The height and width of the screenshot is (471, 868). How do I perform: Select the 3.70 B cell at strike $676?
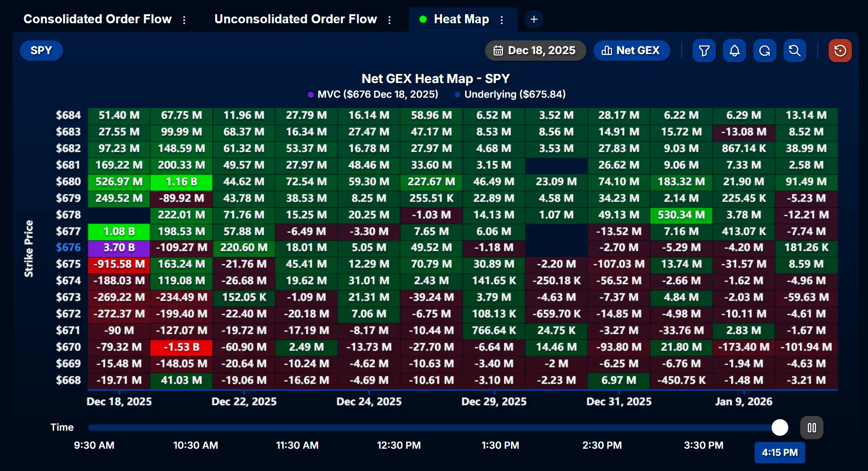(x=118, y=248)
